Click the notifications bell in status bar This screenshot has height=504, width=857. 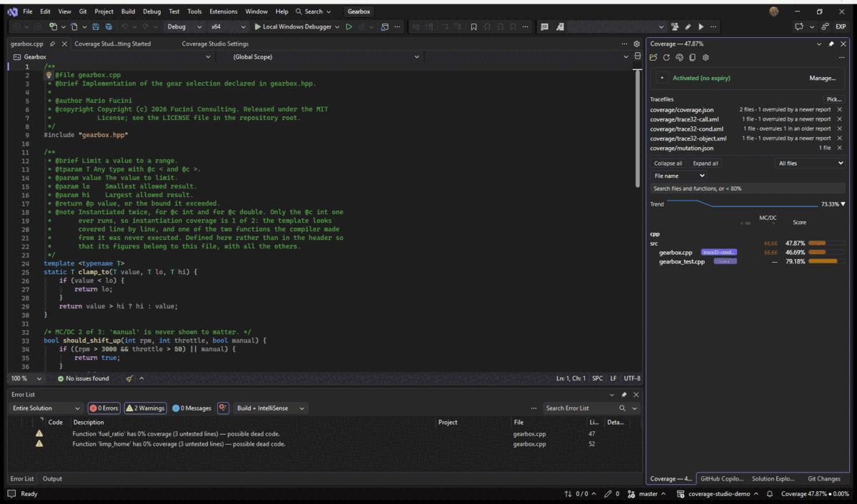(x=770, y=493)
